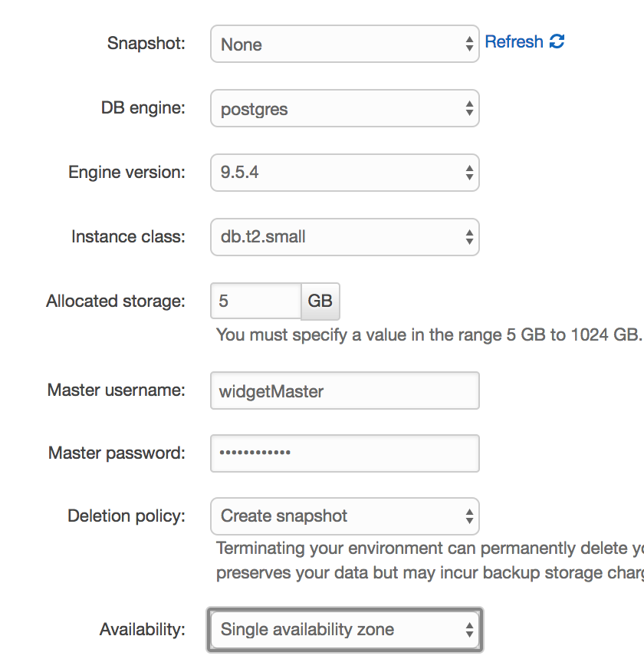Click the storage range hint text

click(x=427, y=334)
